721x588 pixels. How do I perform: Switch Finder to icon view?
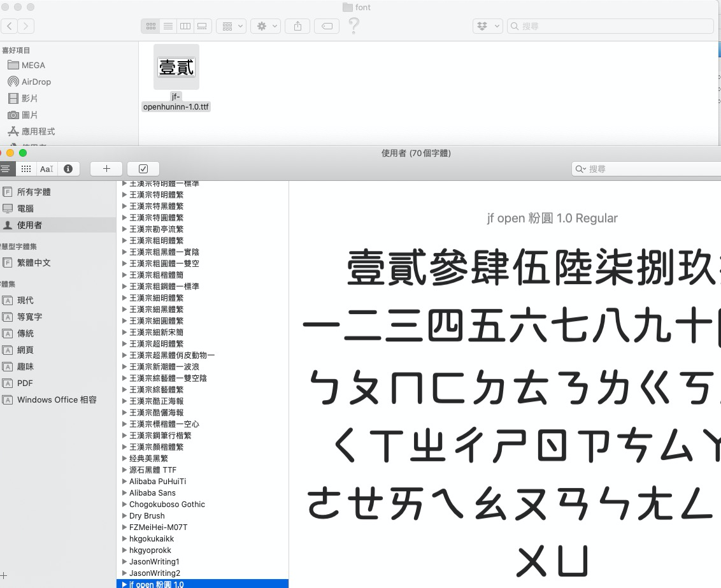tap(150, 26)
